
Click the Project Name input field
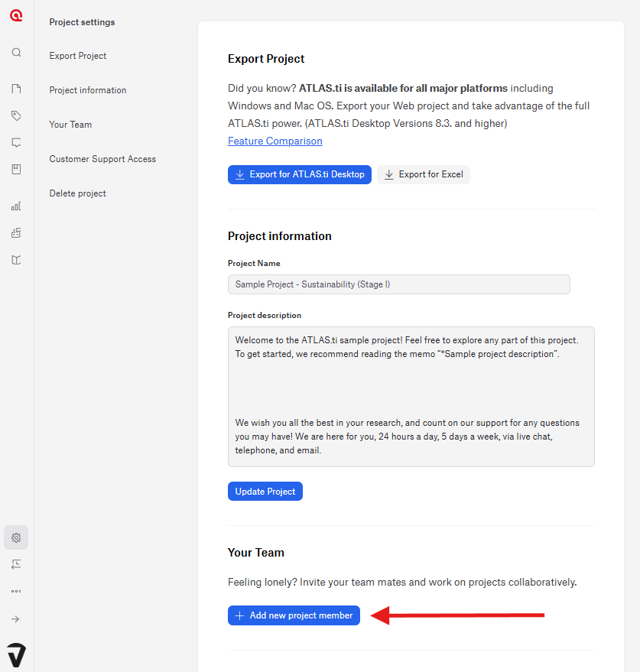399,284
